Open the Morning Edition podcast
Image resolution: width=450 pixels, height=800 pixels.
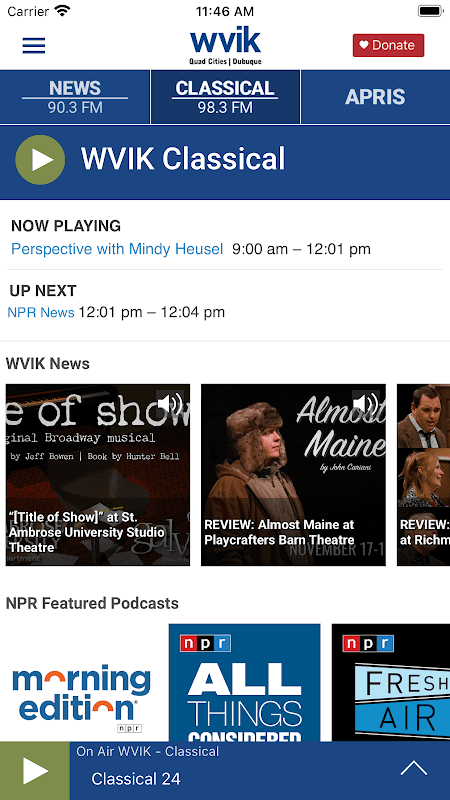[81, 683]
